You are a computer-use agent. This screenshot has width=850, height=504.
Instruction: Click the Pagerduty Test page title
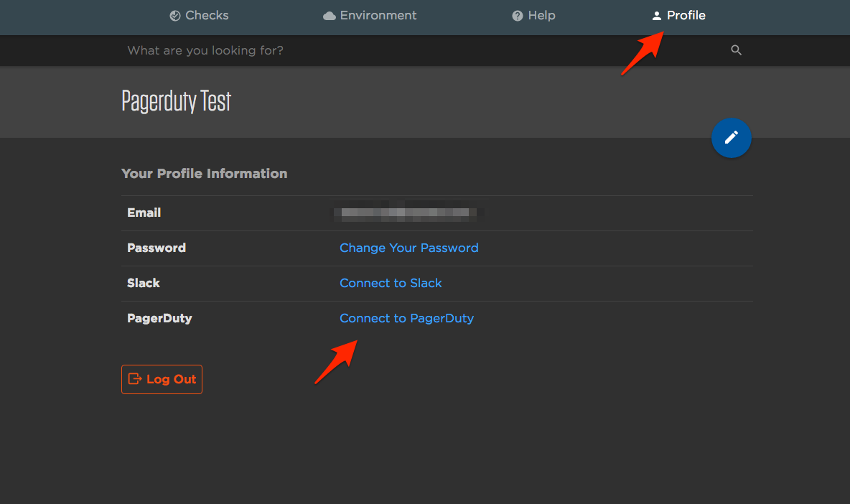pos(176,101)
